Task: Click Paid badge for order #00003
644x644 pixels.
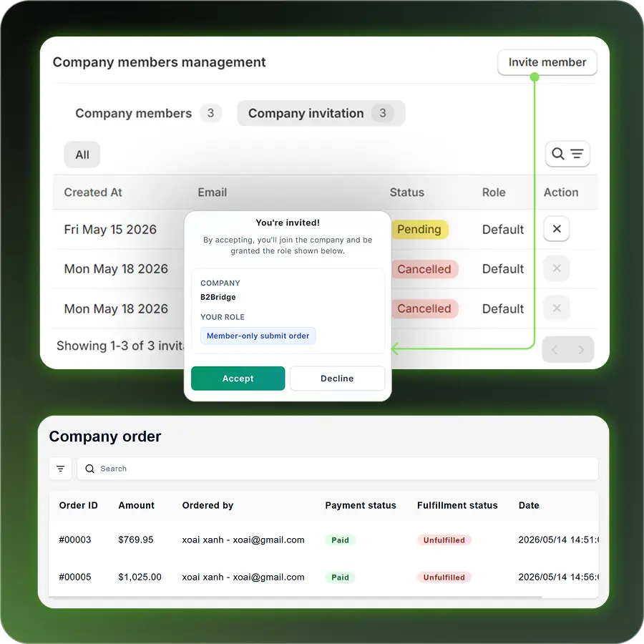Action: tap(340, 540)
